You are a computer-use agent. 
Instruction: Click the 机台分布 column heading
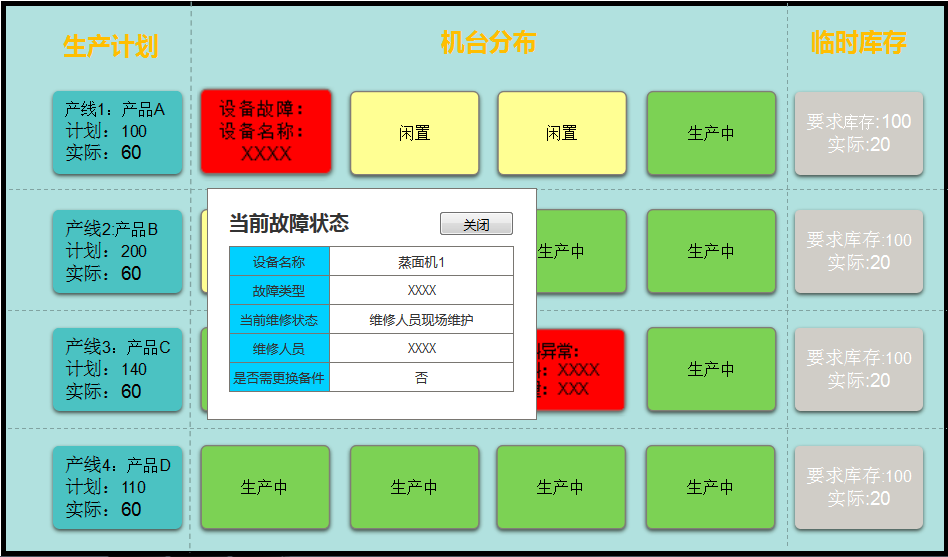(488, 43)
